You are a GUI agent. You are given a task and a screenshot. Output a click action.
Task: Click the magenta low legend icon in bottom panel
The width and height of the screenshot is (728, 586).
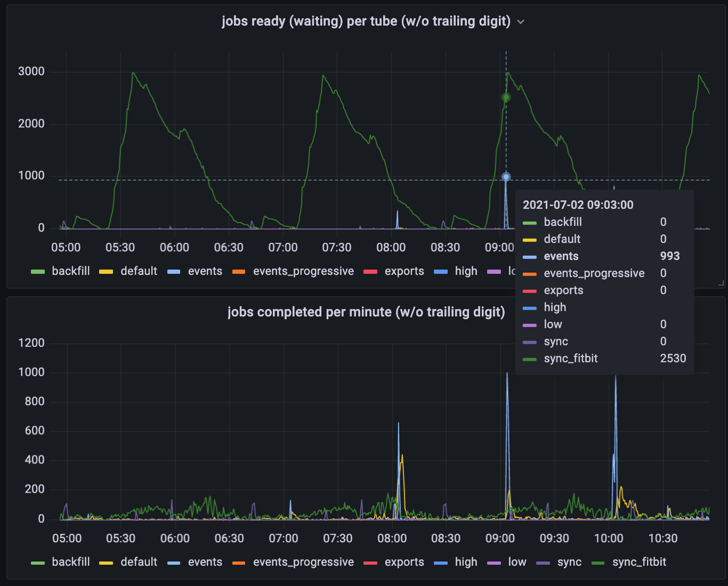(493, 562)
